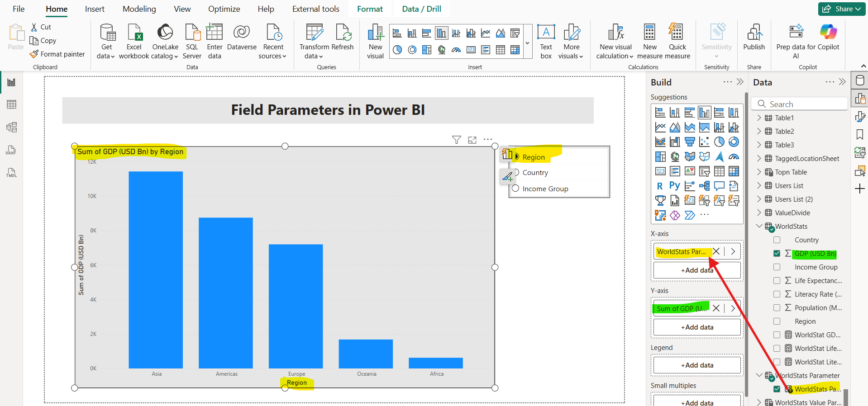Open Focus mode icon above chart
Viewport: 868px width, 406px height.
[x=472, y=140]
